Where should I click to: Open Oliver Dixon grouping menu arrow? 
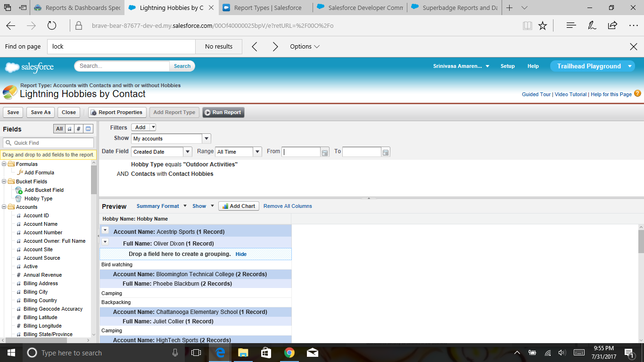click(106, 242)
